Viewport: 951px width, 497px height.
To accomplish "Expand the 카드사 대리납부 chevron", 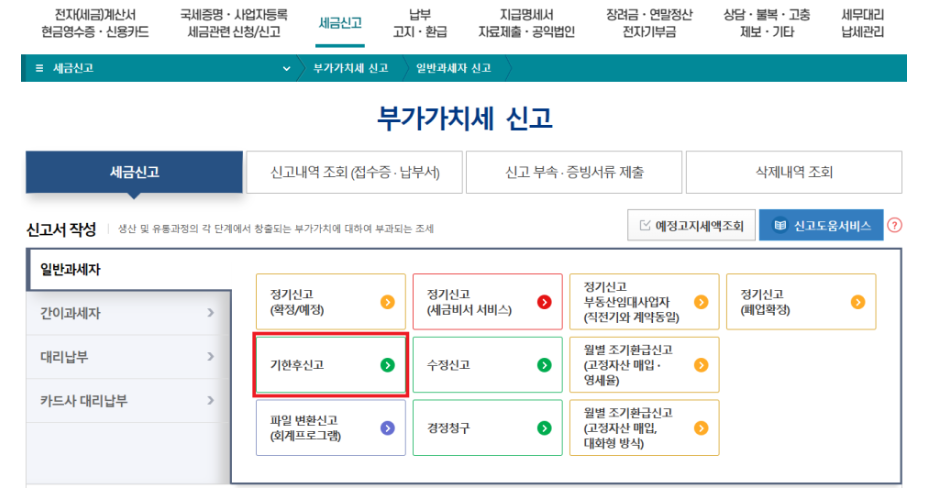I will pos(210,401).
